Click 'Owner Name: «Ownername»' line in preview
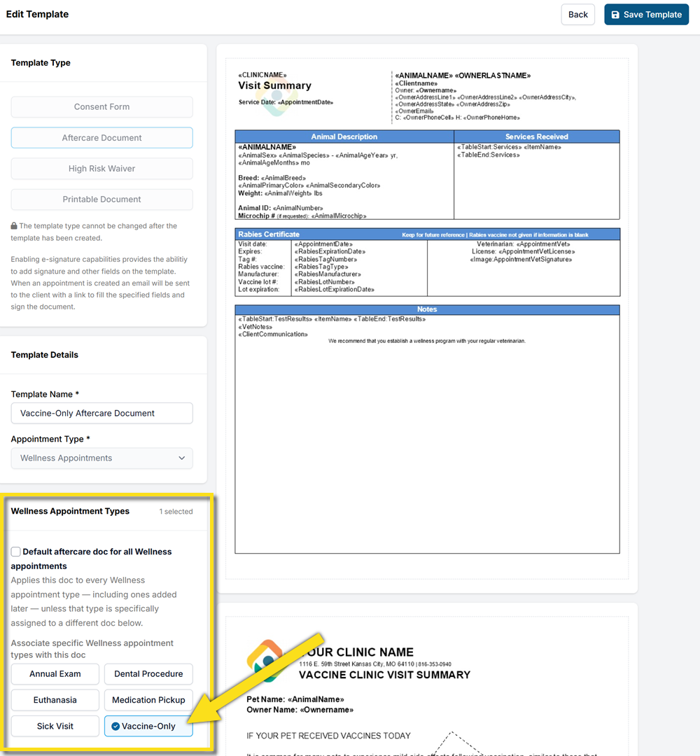700x756 pixels. point(300,710)
